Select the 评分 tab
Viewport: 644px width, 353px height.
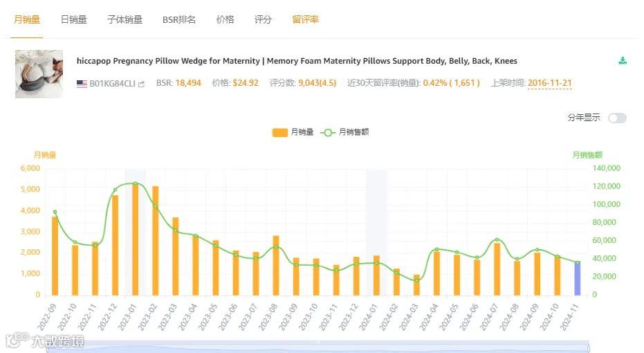[263, 19]
